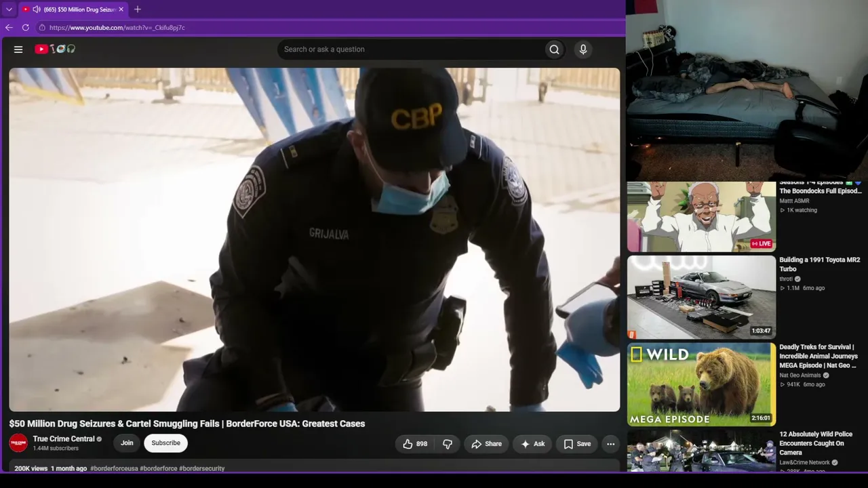Open 'The Boondocks Full Episod...' video title
868x488 pixels.
click(821, 187)
